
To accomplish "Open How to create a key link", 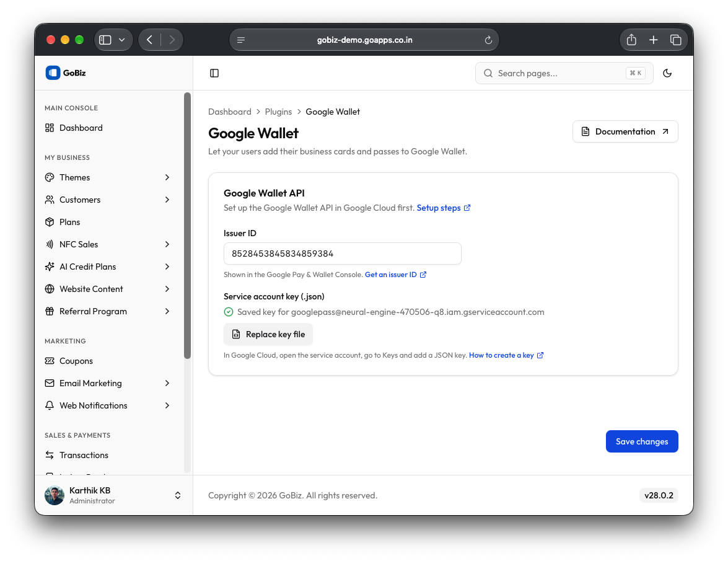I will click(506, 355).
